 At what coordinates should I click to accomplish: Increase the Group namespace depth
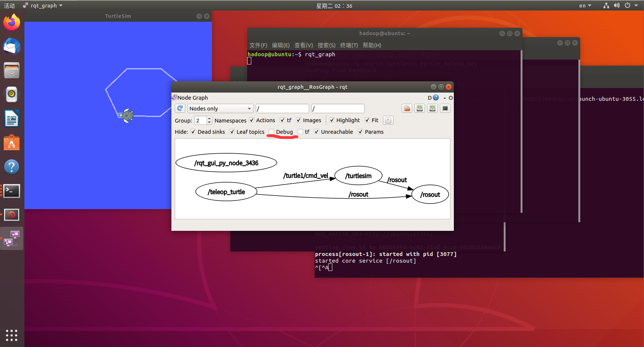(x=209, y=118)
